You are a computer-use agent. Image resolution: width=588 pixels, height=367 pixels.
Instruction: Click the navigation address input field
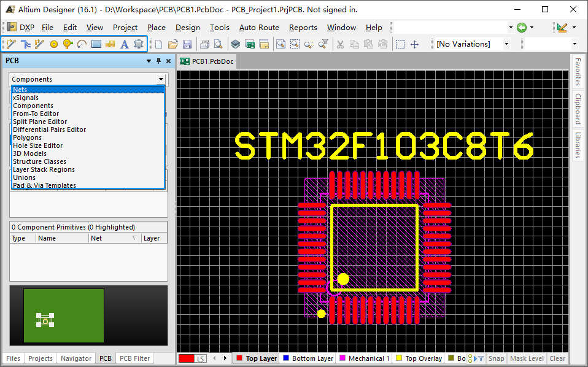(451, 28)
